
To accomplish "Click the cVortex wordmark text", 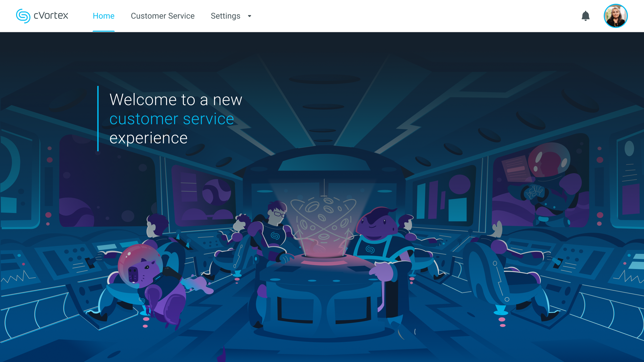I will pyautogui.click(x=51, y=16).
